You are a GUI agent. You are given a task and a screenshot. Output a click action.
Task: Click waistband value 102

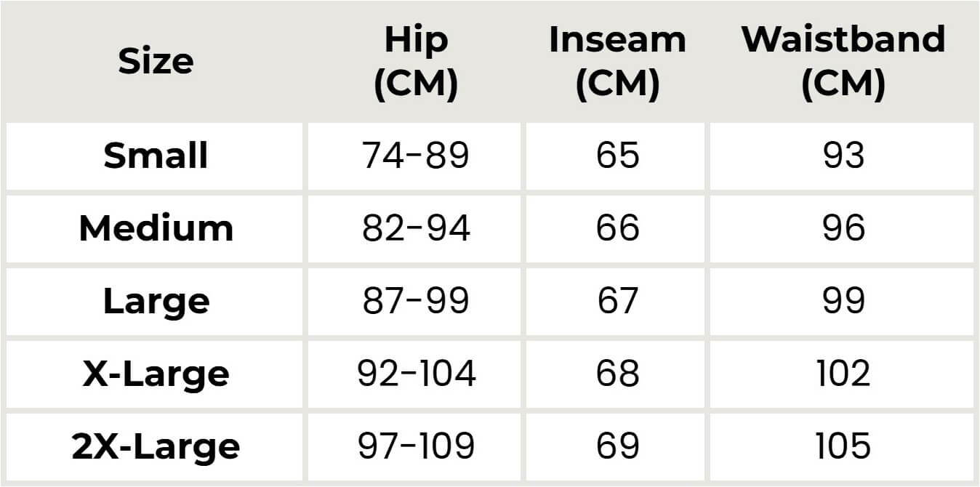(x=843, y=374)
